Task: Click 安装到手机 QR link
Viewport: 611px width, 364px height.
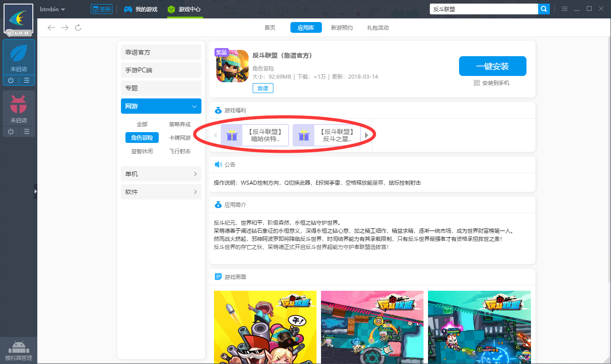Action: click(492, 83)
